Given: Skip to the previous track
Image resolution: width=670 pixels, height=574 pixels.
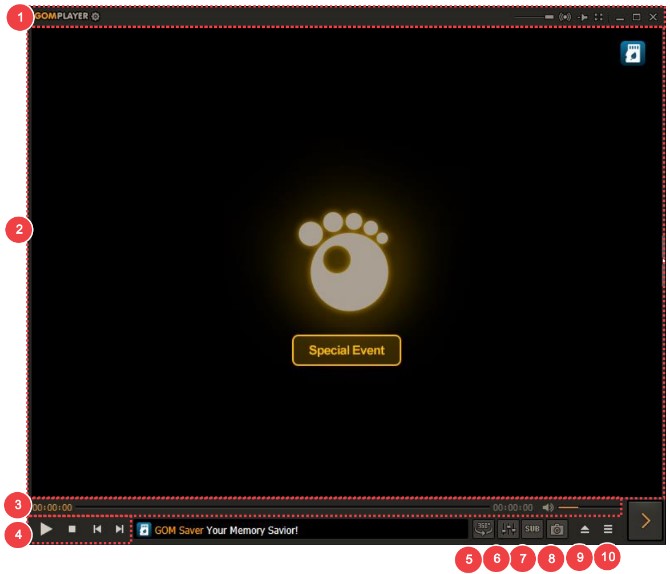Looking at the screenshot, I should point(97,529).
